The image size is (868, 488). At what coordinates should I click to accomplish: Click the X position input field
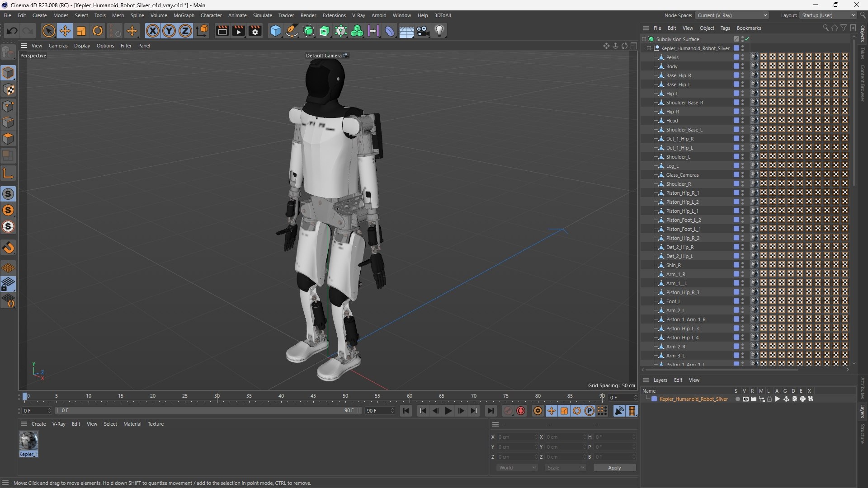518,437
